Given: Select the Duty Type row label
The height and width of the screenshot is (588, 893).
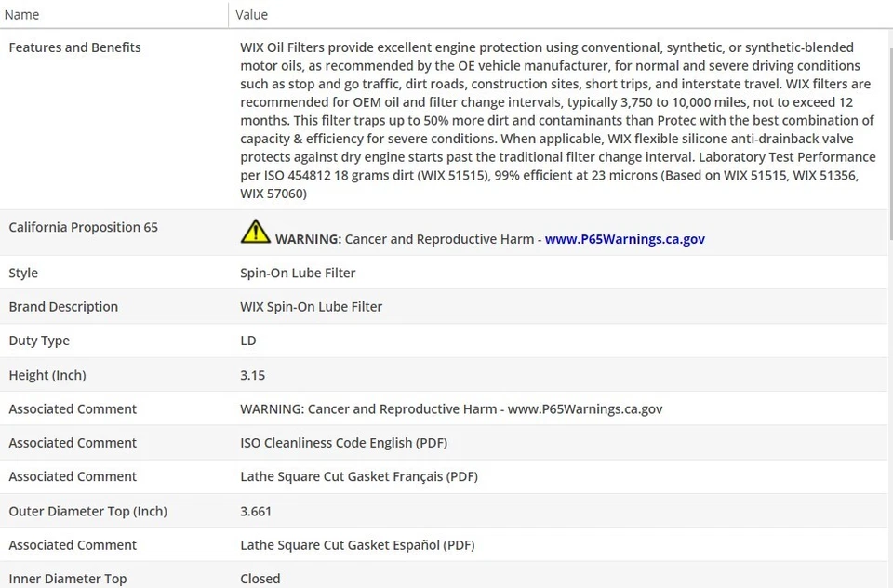Looking at the screenshot, I should (39, 341).
